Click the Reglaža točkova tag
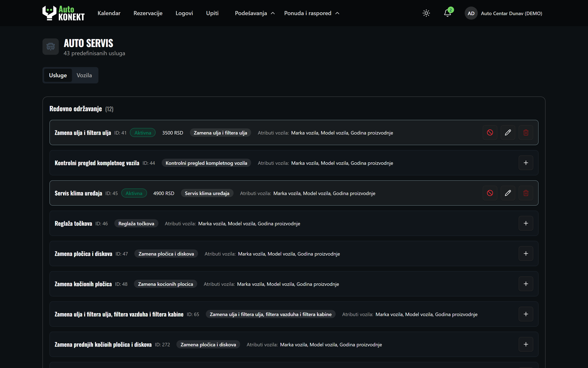 pos(136,223)
